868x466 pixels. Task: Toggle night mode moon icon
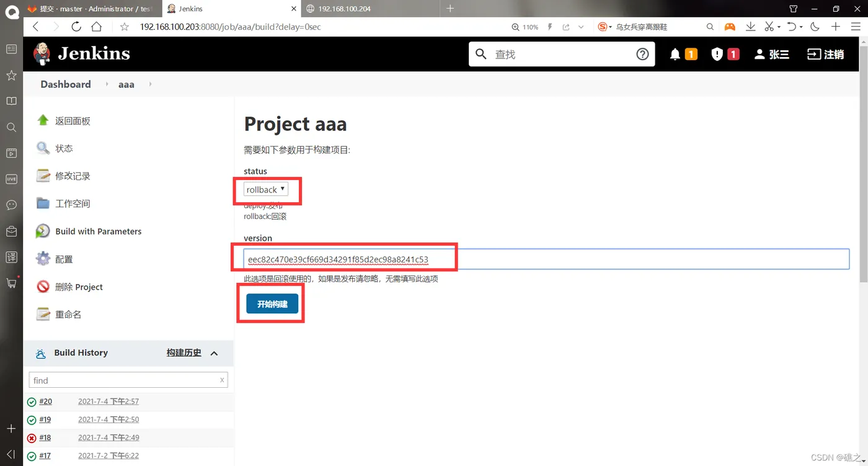pos(815,27)
